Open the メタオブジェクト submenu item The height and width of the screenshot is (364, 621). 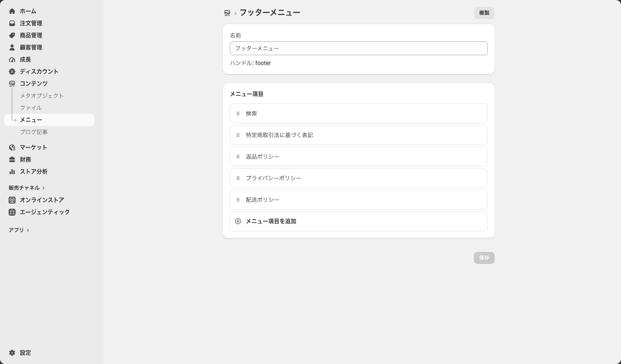tap(49, 96)
